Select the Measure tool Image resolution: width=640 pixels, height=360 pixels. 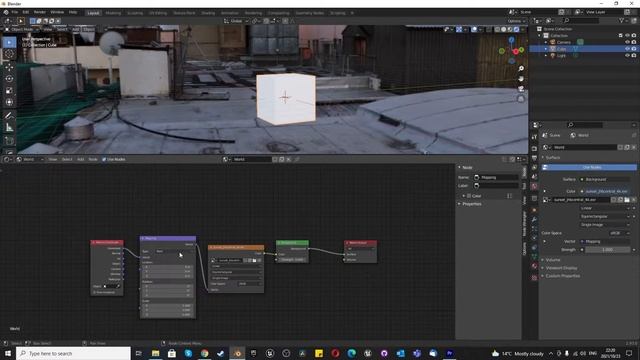tap(9, 128)
